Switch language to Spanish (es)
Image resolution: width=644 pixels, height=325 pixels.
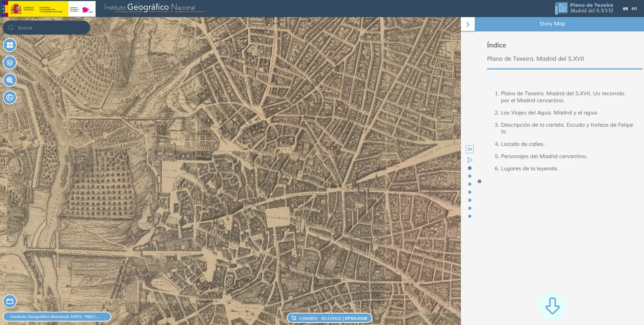coord(626,8)
